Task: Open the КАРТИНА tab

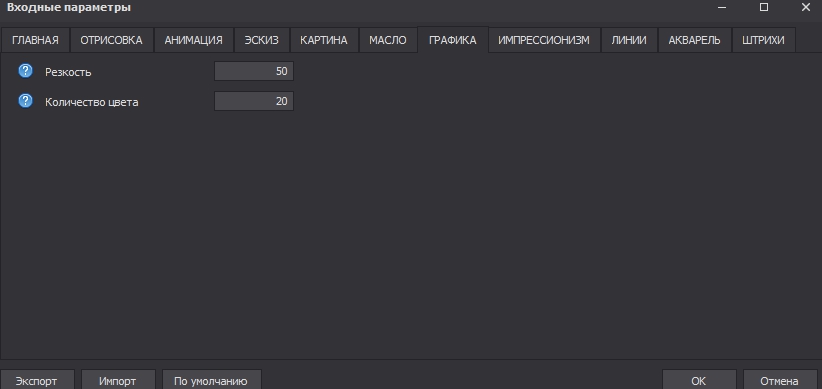Action: pos(324,40)
